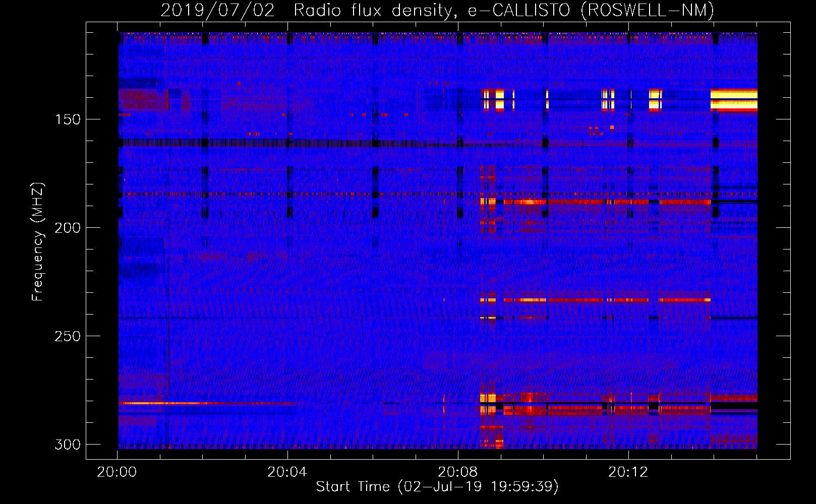Image resolution: width=816 pixels, height=504 pixels.
Task: Click the 20:12 time axis label
Action: tap(628, 472)
